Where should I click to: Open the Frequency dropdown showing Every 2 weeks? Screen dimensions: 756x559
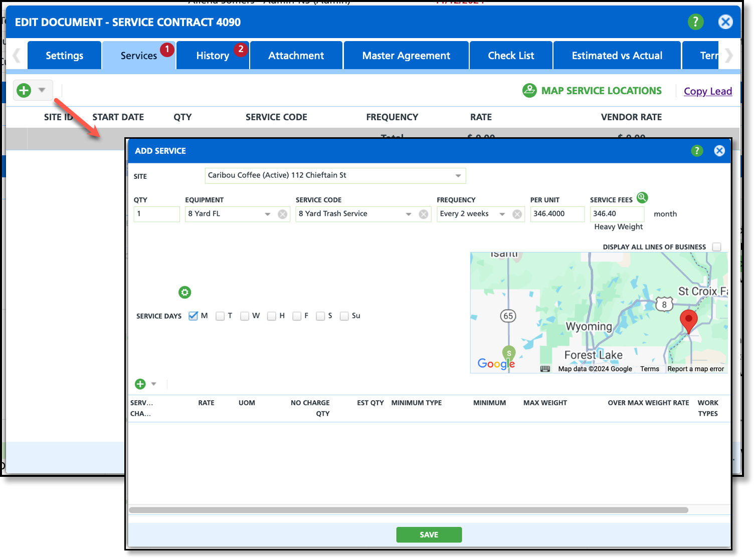[502, 214]
